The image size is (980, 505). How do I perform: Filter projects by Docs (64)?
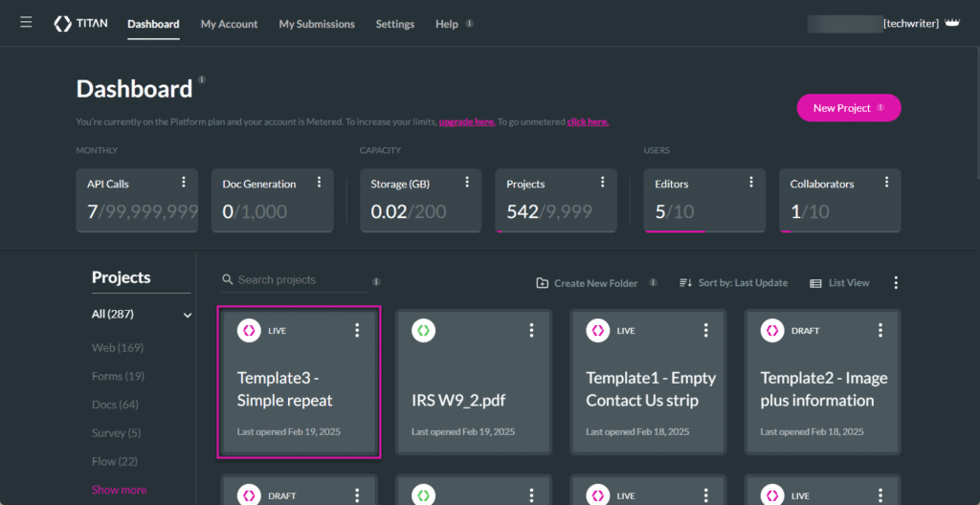(115, 405)
